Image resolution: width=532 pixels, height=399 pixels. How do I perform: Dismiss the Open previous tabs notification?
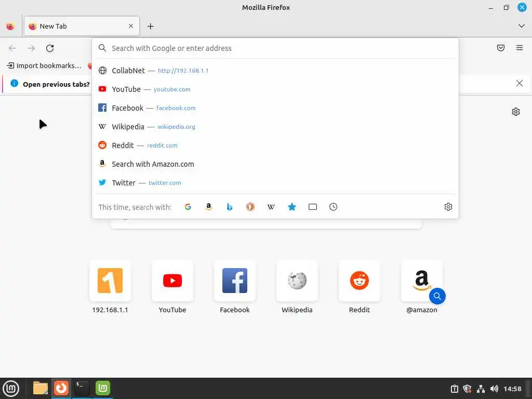click(x=520, y=83)
